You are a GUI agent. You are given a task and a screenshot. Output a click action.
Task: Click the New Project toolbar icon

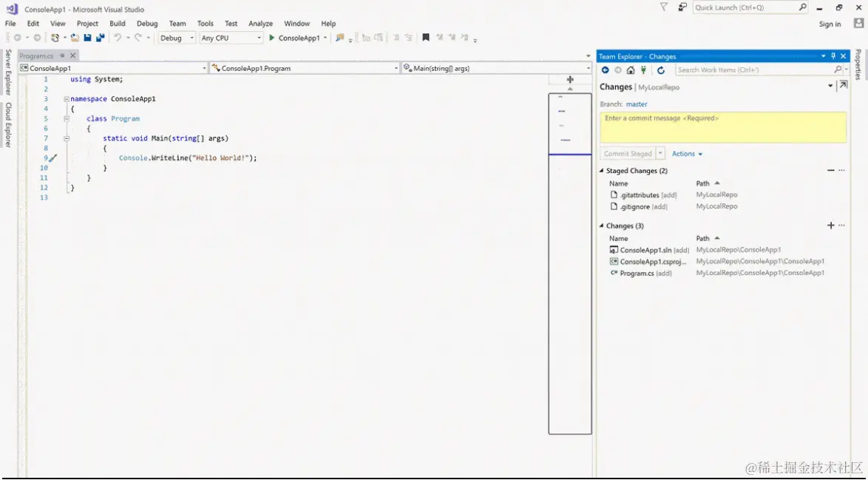55,38
